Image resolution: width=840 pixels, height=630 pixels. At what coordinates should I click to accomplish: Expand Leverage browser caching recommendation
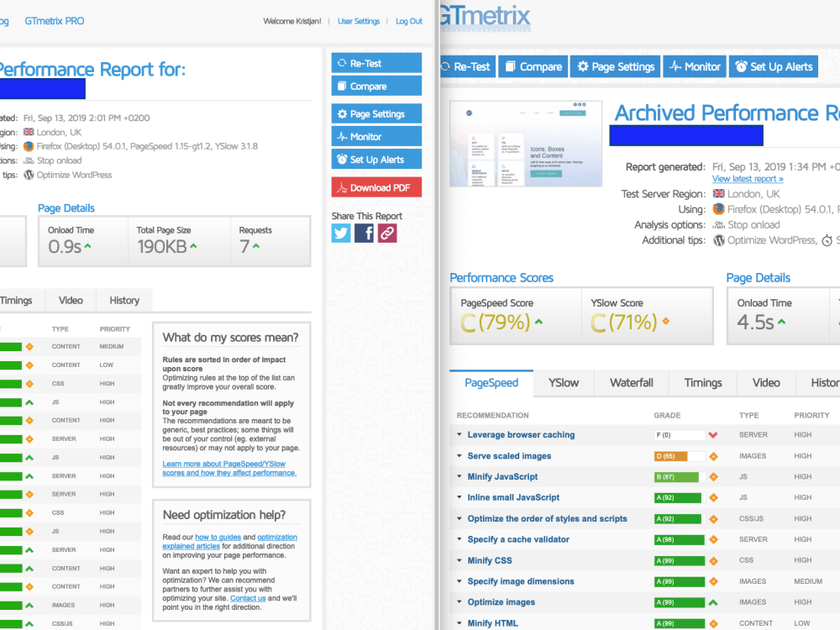point(521,434)
